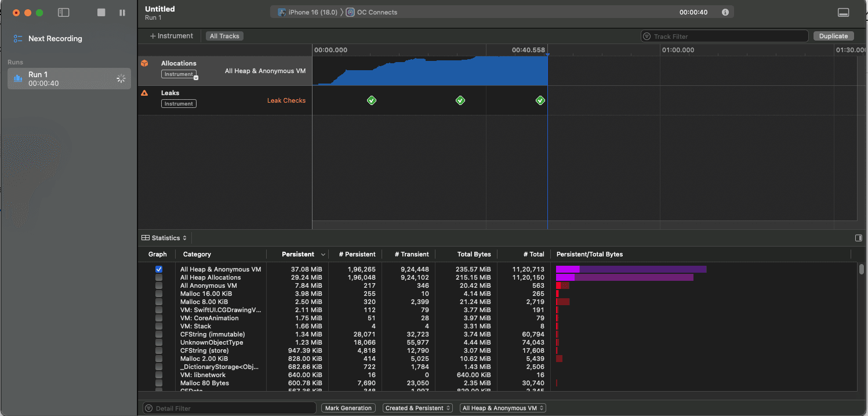Click the first green leak check mark
This screenshot has width=868, height=416.
pyautogui.click(x=372, y=100)
